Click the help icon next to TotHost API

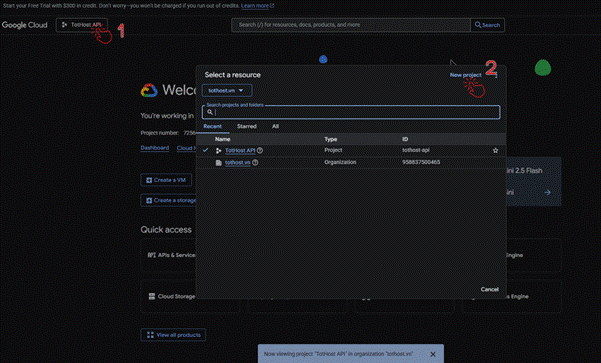(260, 150)
